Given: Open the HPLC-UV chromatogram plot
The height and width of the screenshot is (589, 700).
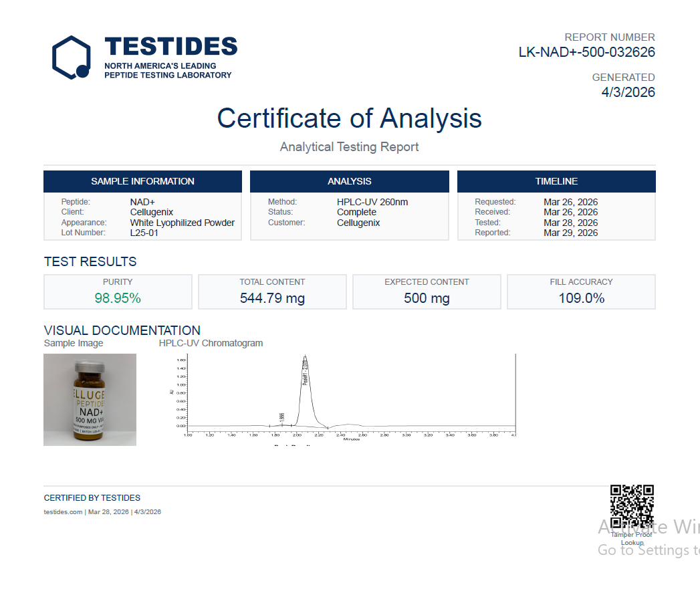Looking at the screenshot, I should [x=343, y=398].
